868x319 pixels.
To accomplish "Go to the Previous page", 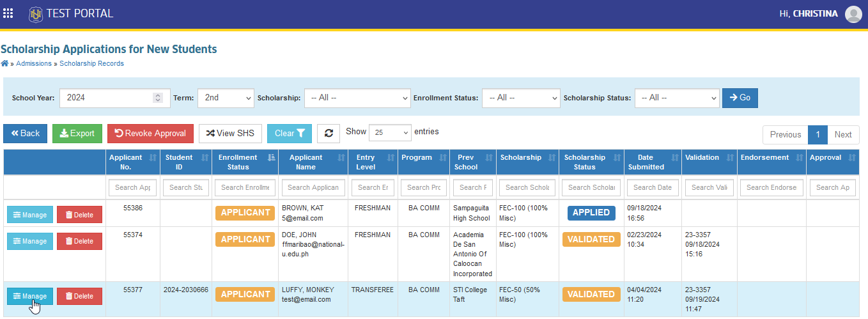I will tap(785, 135).
